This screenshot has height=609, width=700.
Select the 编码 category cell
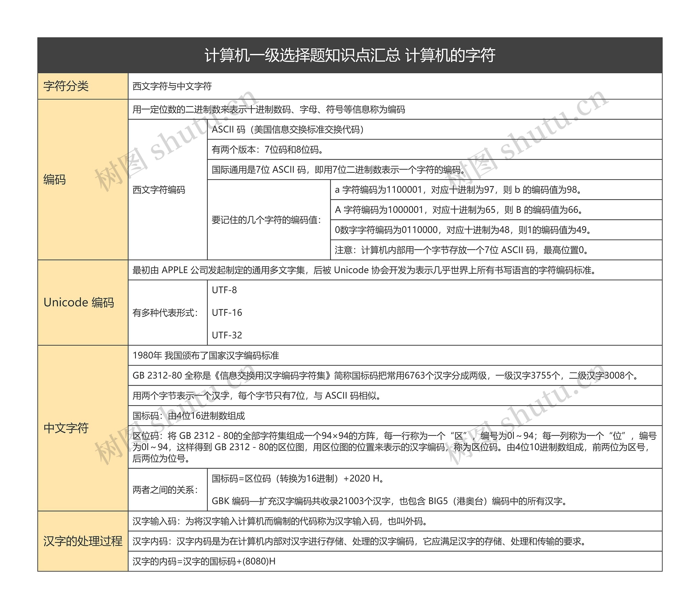click(x=83, y=180)
